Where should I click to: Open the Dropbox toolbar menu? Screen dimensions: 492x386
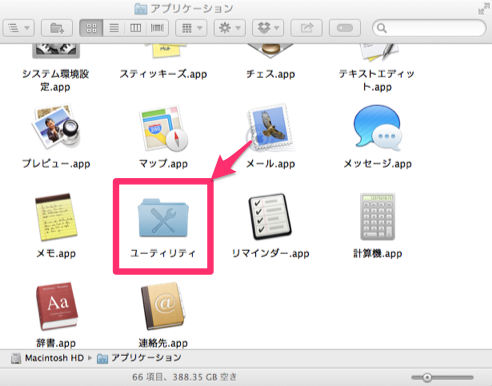click(268, 28)
